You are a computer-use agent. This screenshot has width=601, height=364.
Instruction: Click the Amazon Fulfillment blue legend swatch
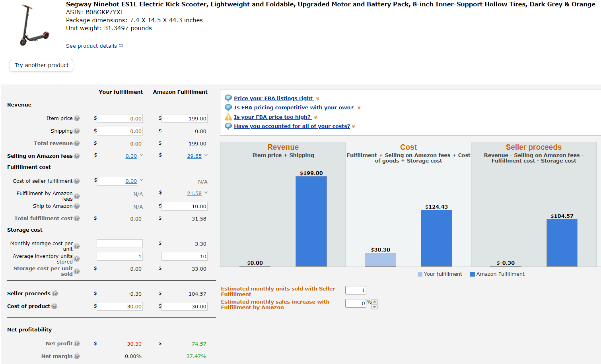(473, 274)
